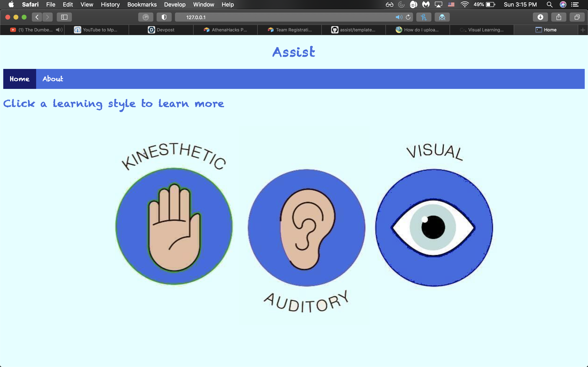Click the 127.0.0.1 address field
The image size is (588, 367).
[x=280, y=17]
